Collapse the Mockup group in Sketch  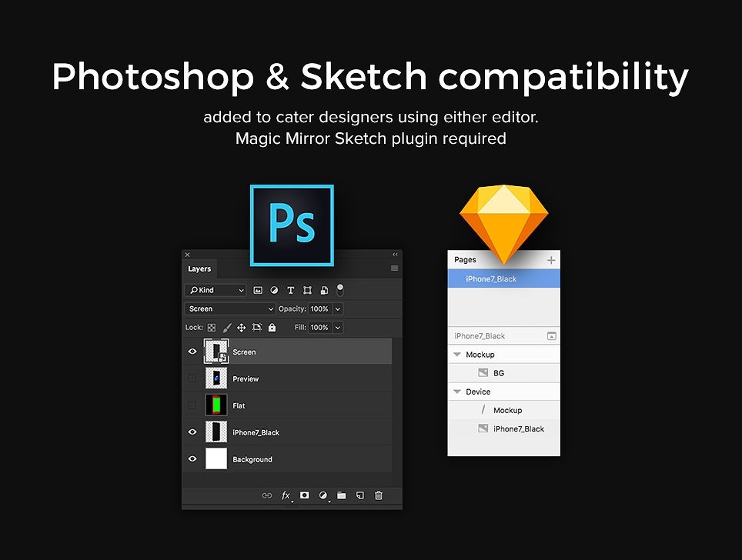[x=458, y=355]
